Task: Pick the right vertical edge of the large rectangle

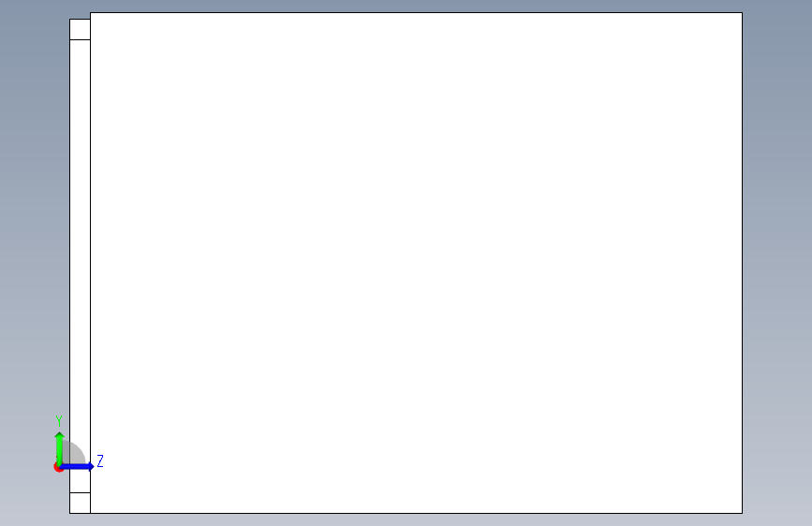Action: pos(742,263)
